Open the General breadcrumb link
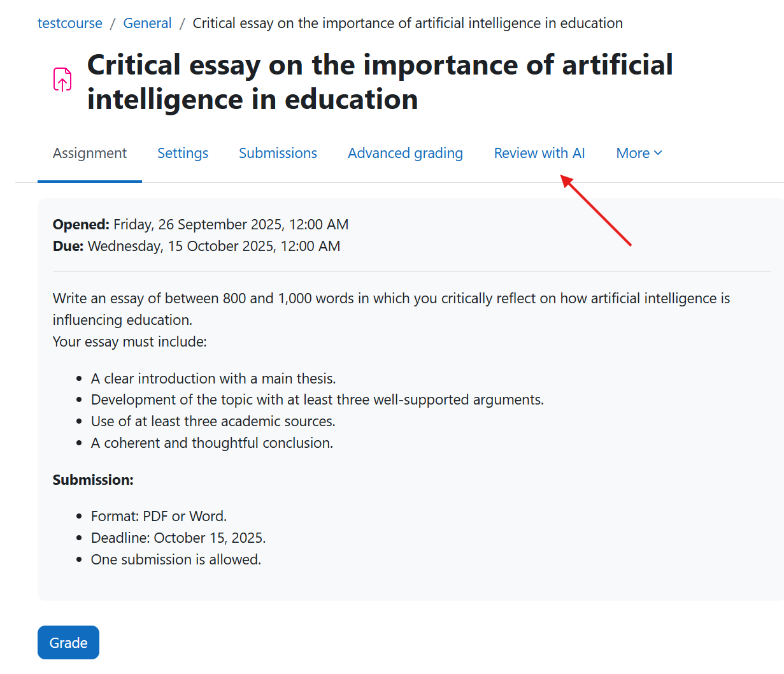The width and height of the screenshot is (784, 674). [147, 23]
